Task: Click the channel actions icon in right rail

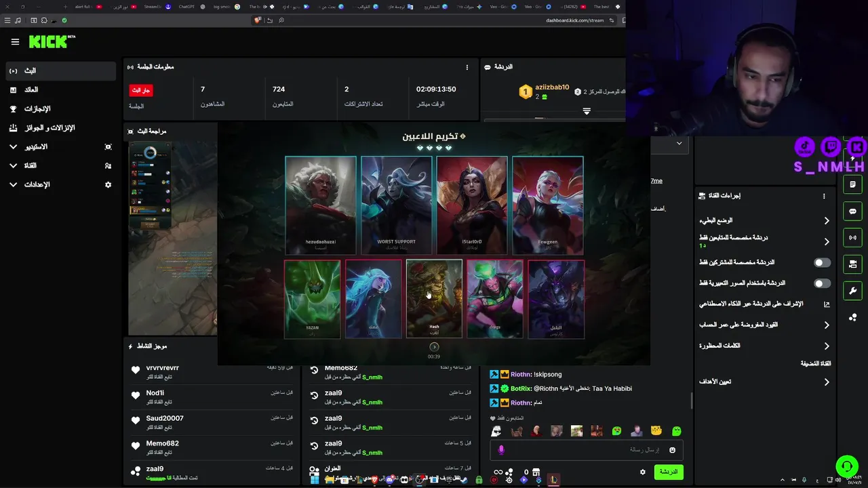Action: click(852, 264)
